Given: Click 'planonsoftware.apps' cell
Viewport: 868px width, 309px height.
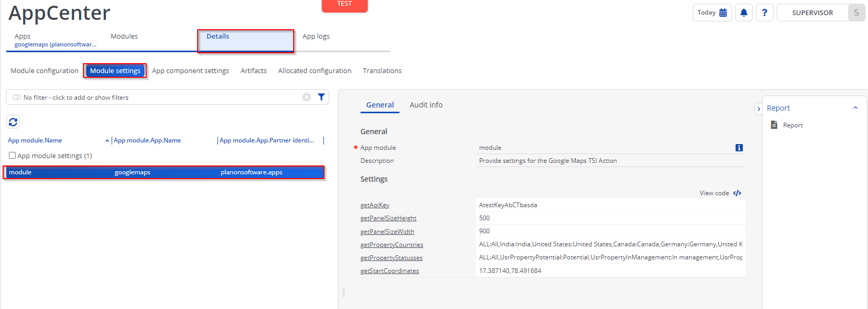Looking at the screenshot, I should tap(251, 172).
